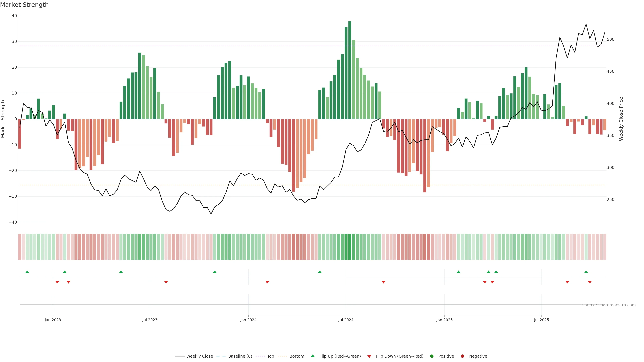
Task: Click the Positive green circle legend icon
Action: (432, 356)
